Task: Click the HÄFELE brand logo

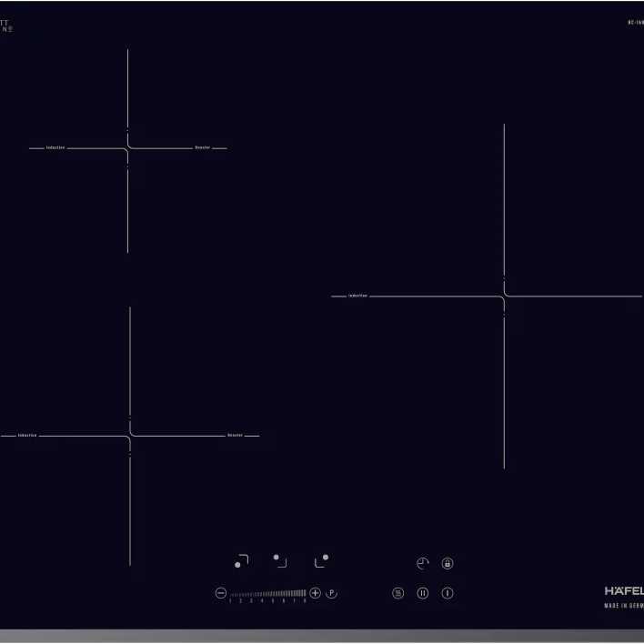Action: [x=624, y=591]
